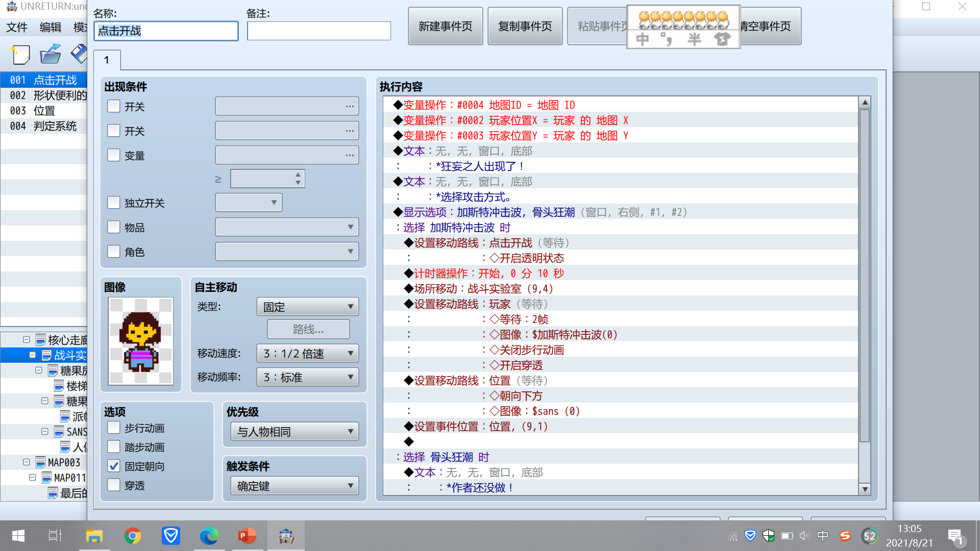Click the command list vertical scrollbar thumb
The height and width of the screenshot is (551, 980).
pyautogui.click(x=865, y=275)
